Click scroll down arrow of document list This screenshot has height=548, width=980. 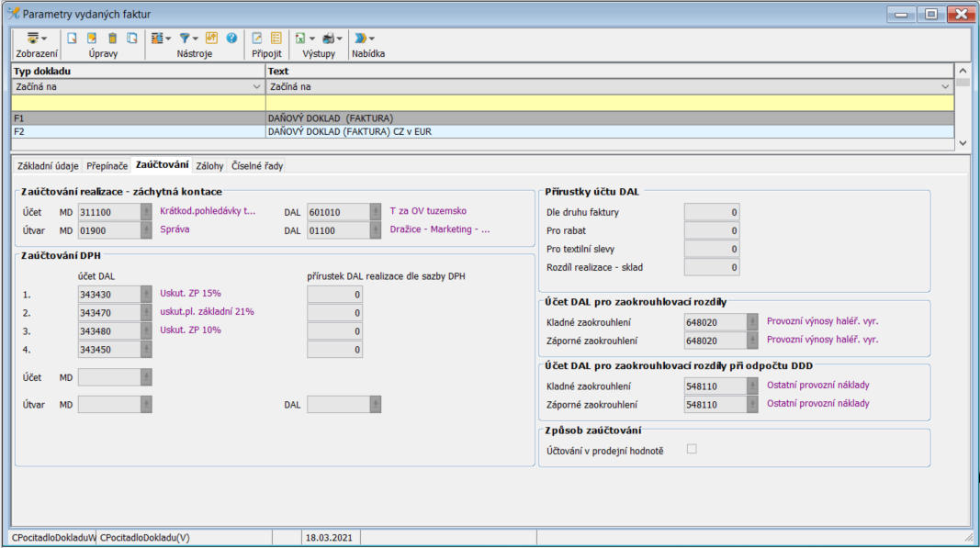[962, 143]
